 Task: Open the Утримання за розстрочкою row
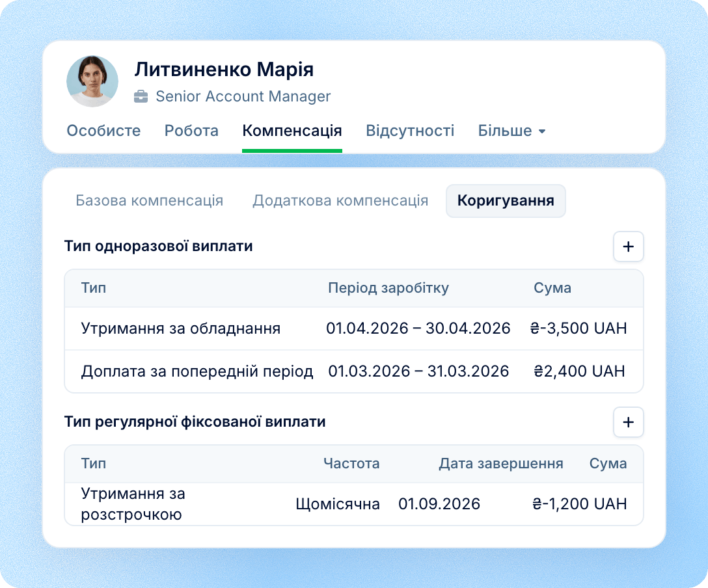[x=354, y=504]
